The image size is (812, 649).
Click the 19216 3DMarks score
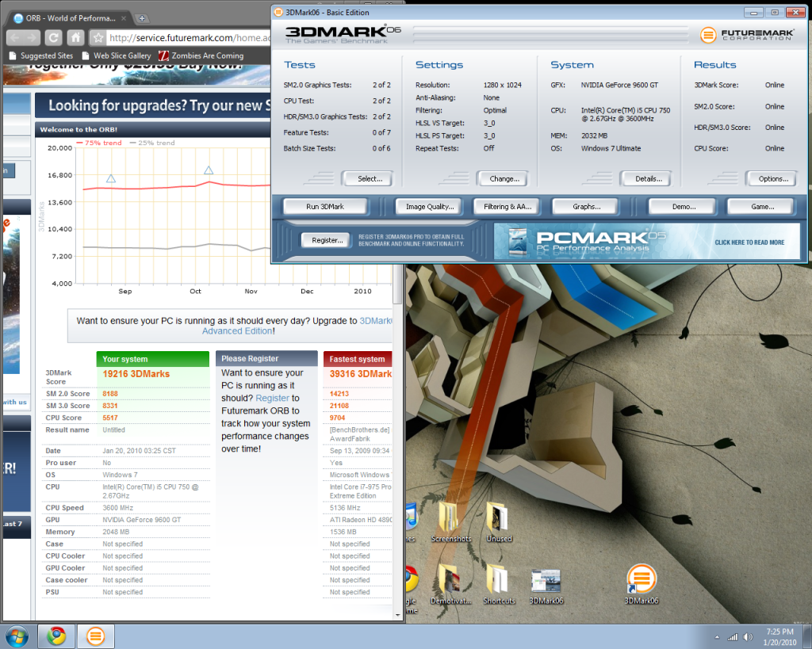(x=136, y=374)
